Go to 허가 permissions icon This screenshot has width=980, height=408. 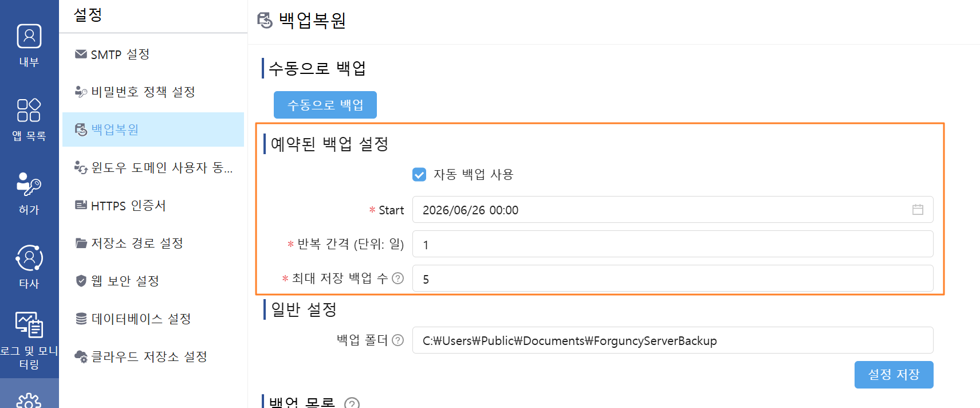tap(29, 184)
